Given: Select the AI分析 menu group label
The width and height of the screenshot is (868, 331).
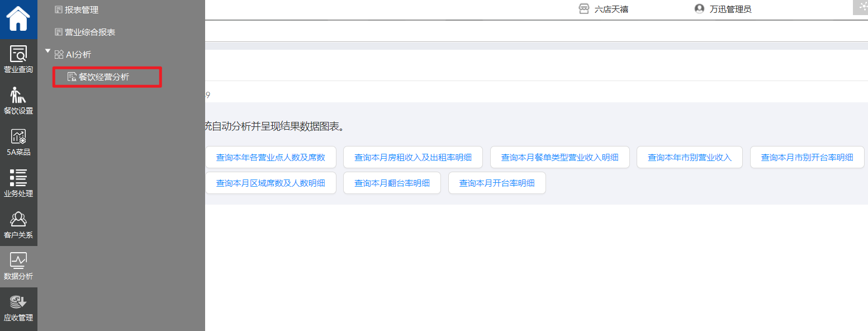Looking at the screenshot, I should click(78, 54).
